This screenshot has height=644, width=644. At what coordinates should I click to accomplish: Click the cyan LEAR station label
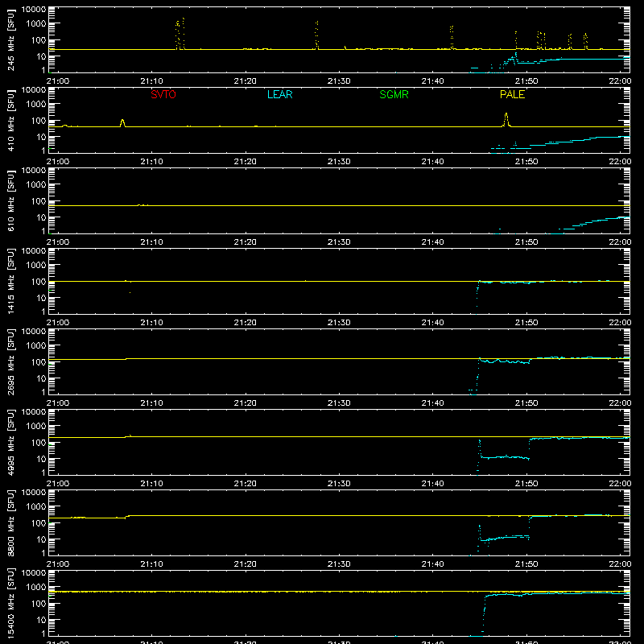coord(279,94)
